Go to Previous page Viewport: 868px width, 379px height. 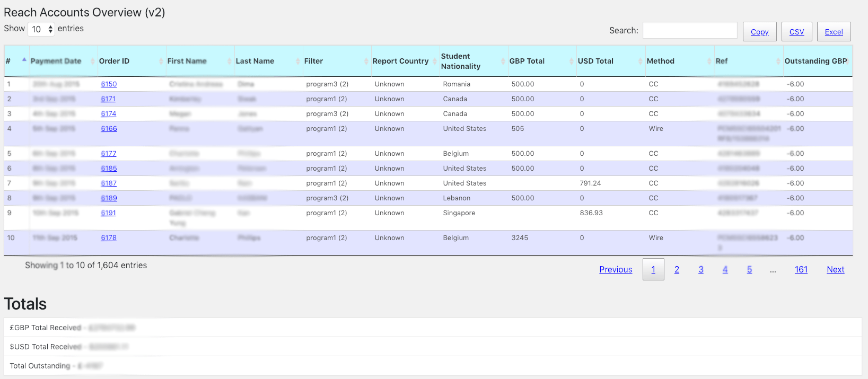tap(616, 269)
